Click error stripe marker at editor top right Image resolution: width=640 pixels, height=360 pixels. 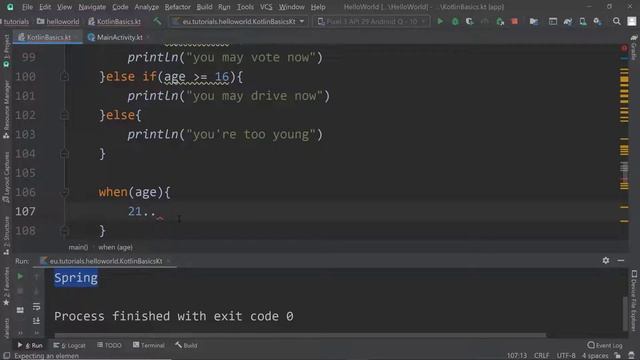[x=624, y=48]
